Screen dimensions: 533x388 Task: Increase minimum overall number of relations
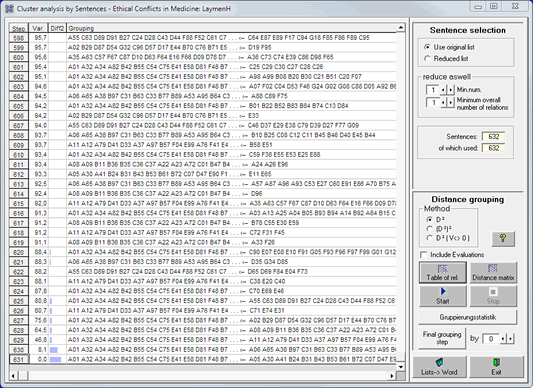tap(450, 102)
